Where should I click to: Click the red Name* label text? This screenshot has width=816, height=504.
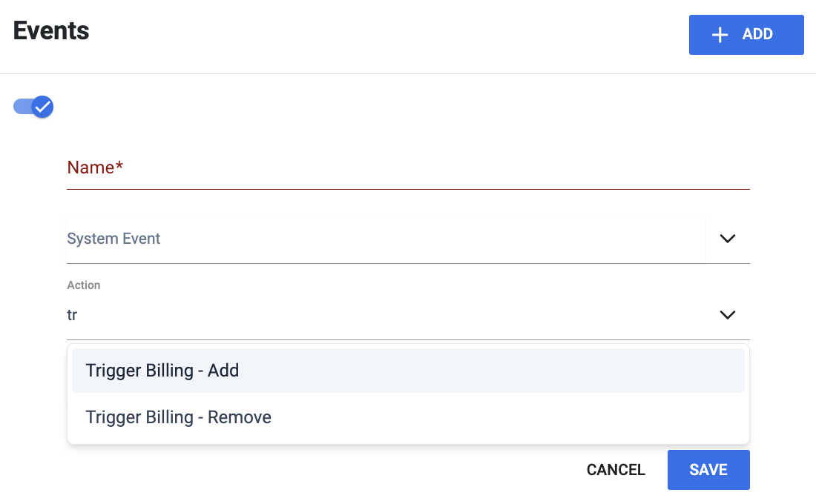coord(95,168)
